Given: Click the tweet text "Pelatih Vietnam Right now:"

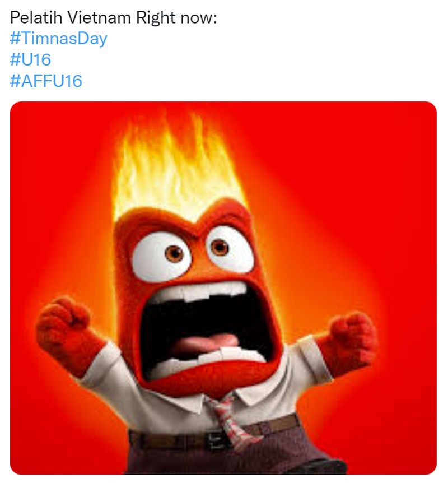Looking at the screenshot, I should pos(113,17).
